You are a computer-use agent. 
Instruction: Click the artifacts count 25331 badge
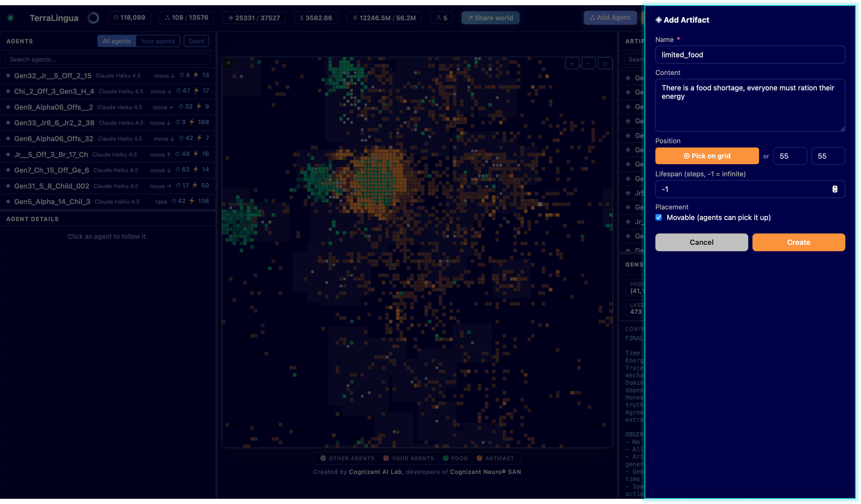(254, 18)
